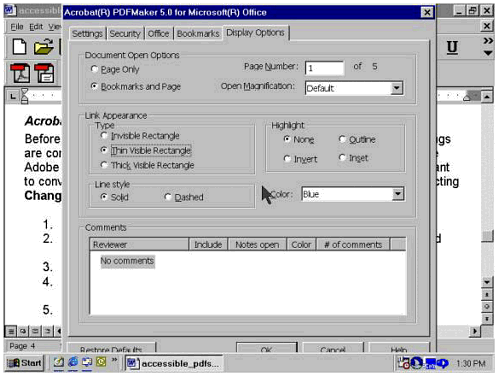Screen dimensions: 499x376
Task: Open Internet Explorer from Quick Launch
Action: tap(73, 362)
